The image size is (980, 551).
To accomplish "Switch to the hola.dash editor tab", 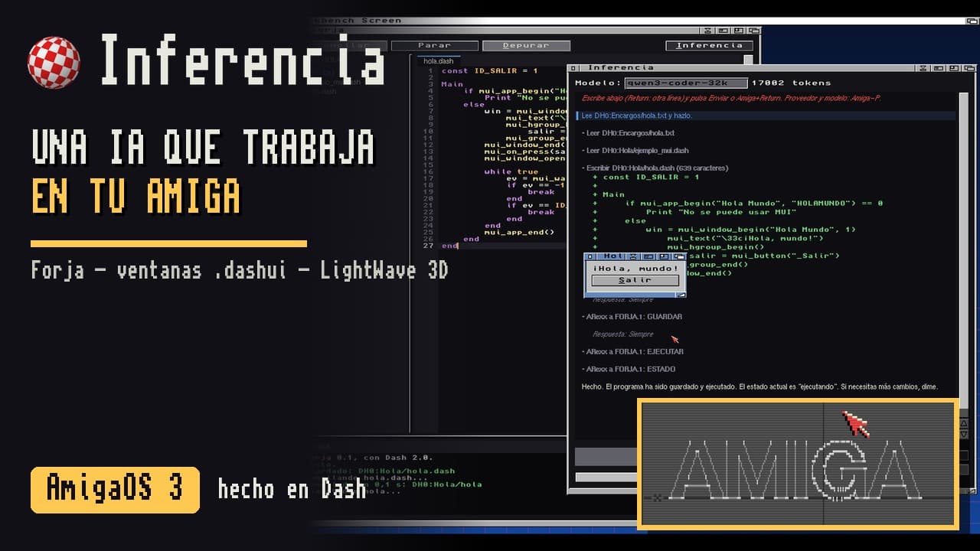I will [439, 60].
